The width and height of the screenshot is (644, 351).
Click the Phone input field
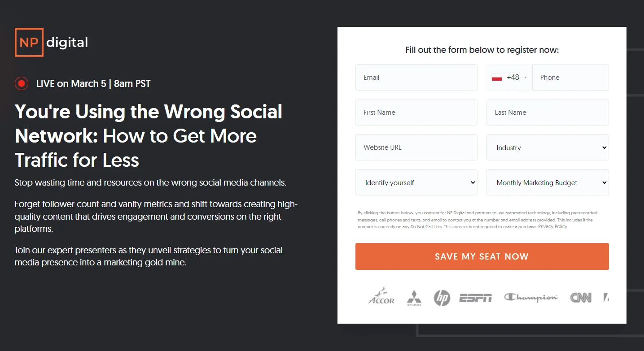coord(570,77)
